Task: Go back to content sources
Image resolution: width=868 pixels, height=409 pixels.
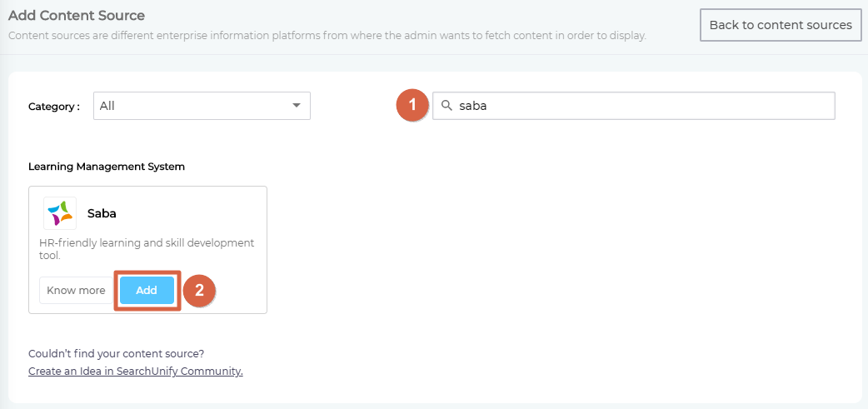Action: (780, 25)
